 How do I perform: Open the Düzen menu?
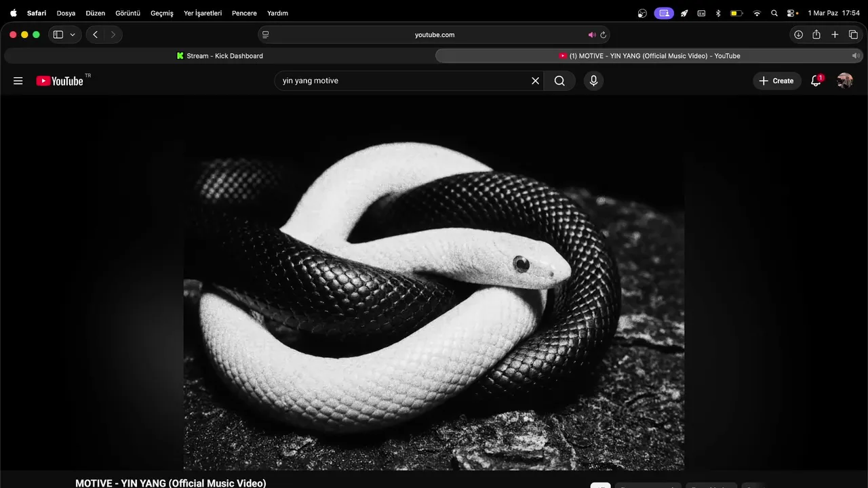tap(96, 13)
